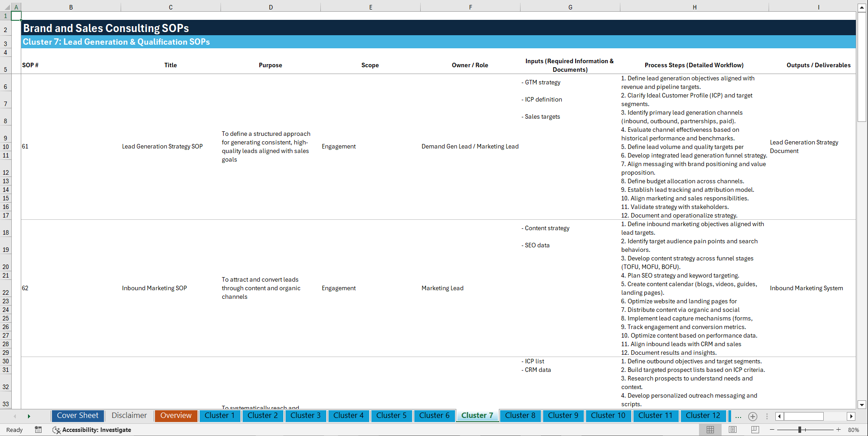Screen dimensions: 868x436
Task: Select row 5 header
Action: point(5,65)
